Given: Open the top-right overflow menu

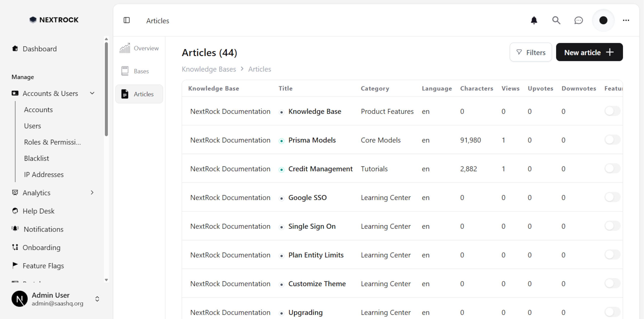Looking at the screenshot, I should [626, 20].
